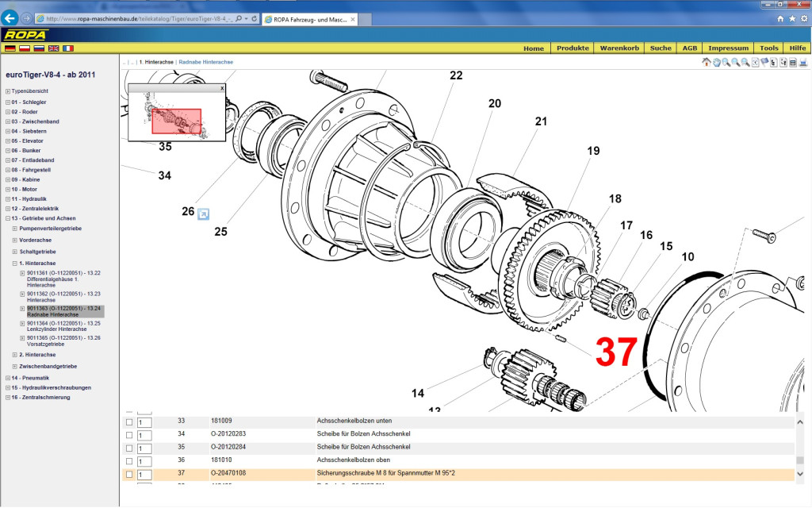The image size is (812, 508).
Task: Open 9011364 Lenkzylinder Hinterachse
Action: [63, 326]
